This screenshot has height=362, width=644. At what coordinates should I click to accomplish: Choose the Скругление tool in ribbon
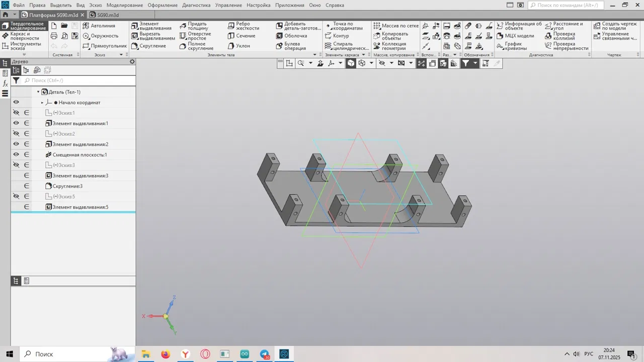pyautogui.click(x=148, y=46)
